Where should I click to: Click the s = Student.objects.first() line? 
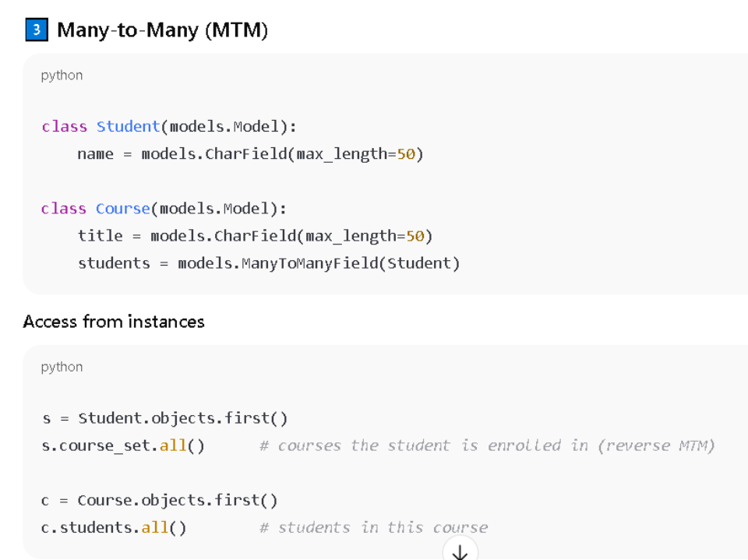tap(164, 418)
